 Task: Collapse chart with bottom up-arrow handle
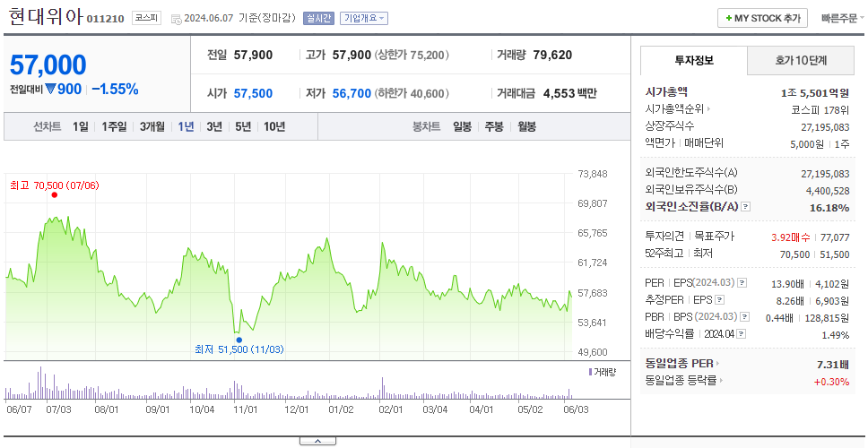point(317,441)
